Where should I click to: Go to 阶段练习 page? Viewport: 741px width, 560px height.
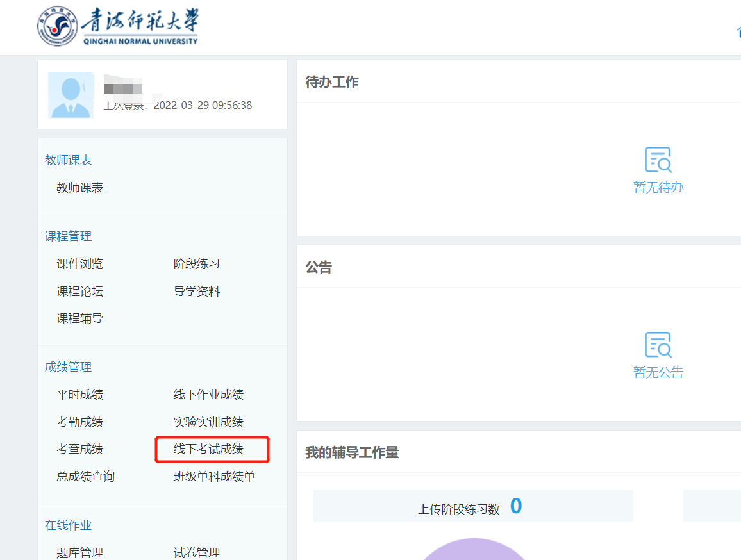(x=197, y=264)
